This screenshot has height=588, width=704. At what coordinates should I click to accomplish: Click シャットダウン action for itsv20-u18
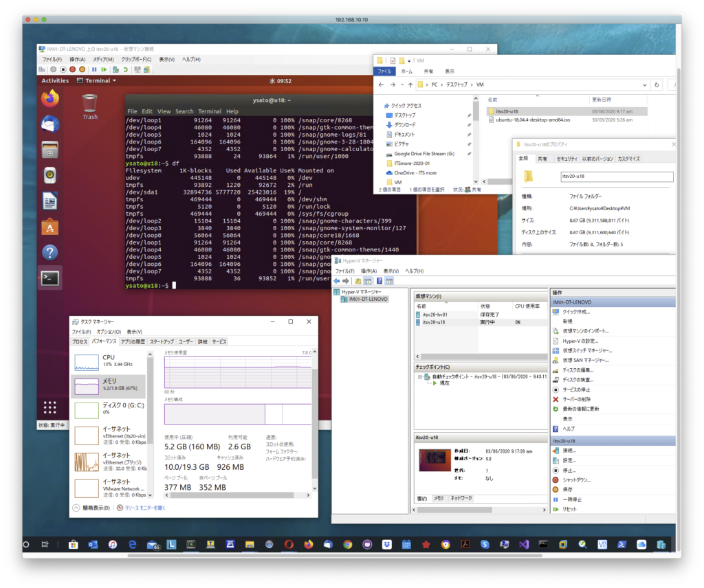(x=576, y=479)
